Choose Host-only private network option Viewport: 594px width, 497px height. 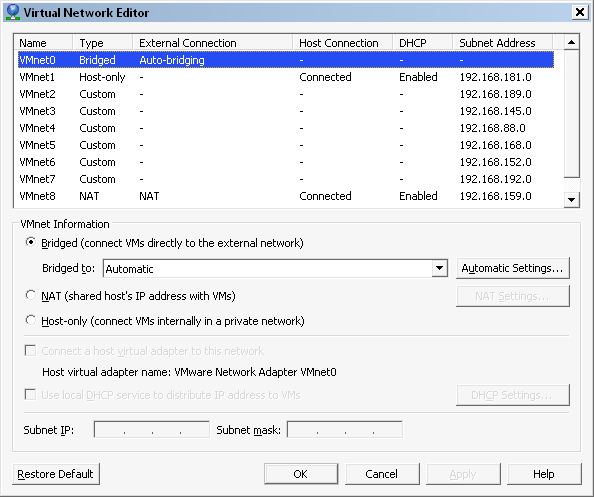(x=31, y=320)
